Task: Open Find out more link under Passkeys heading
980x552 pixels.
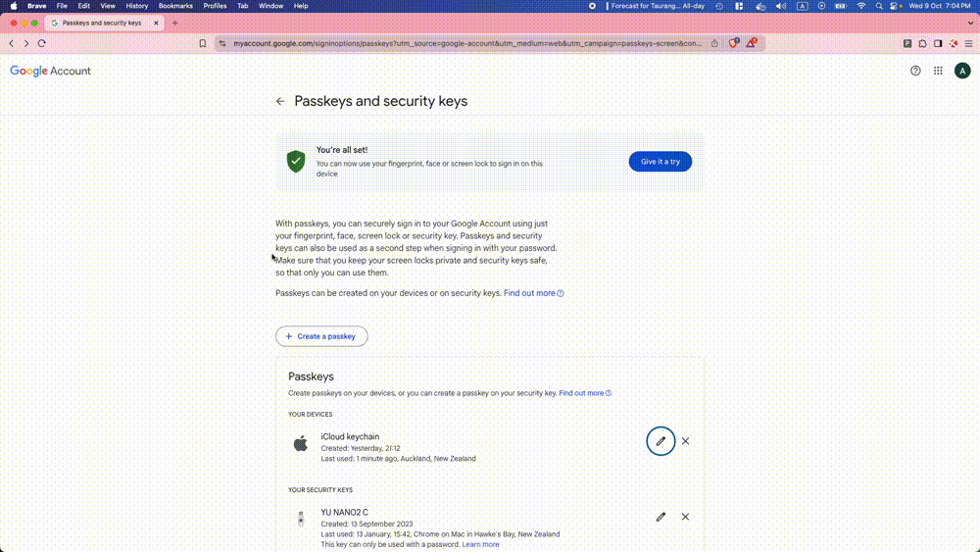Action: click(x=585, y=393)
